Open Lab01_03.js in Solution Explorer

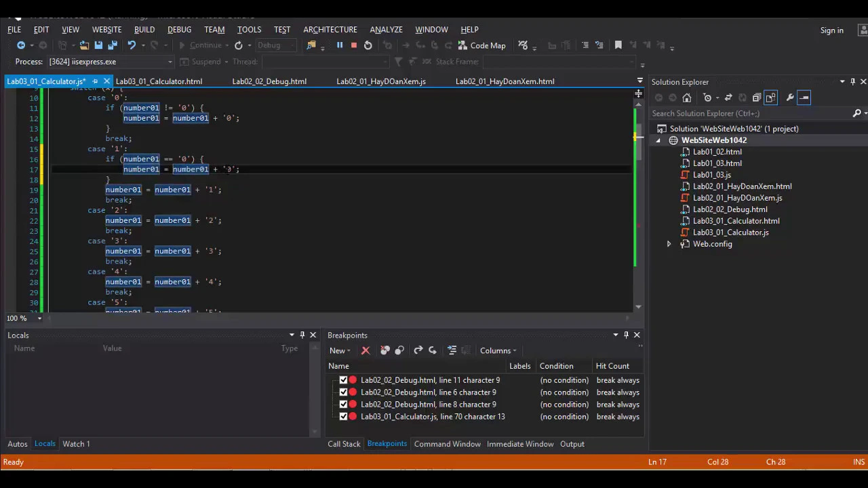[x=711, y=175]
